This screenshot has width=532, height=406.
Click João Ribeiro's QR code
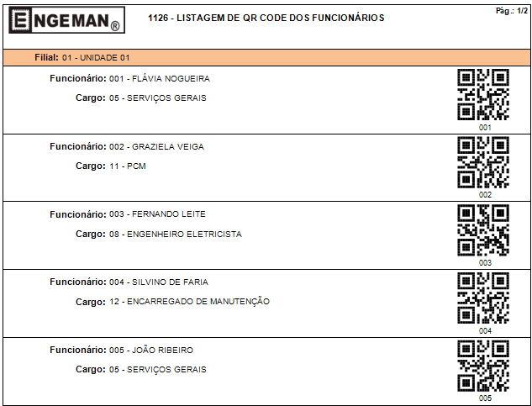[x=483, y=366]
